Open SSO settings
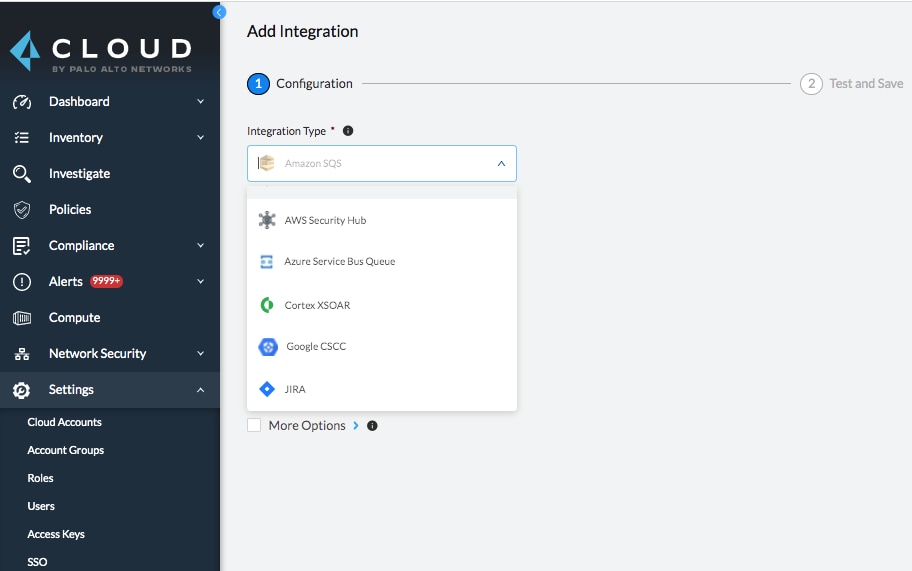 pyautogui.click(x=37, y=562)
